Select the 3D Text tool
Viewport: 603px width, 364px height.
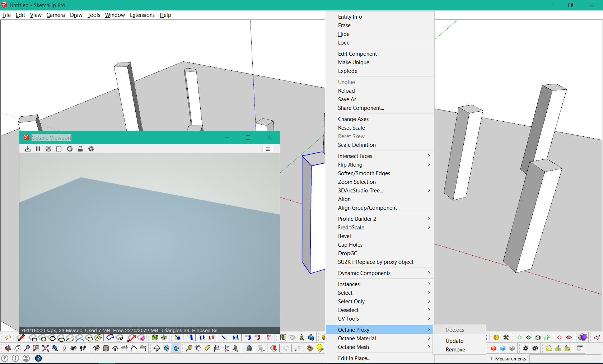point(235,348)
